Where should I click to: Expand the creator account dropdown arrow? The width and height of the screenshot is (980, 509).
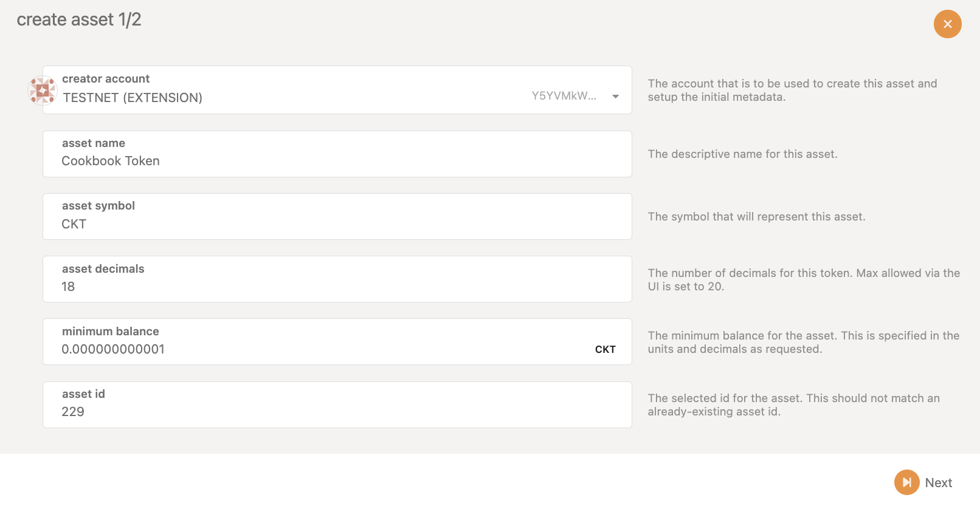coord(615,97)
